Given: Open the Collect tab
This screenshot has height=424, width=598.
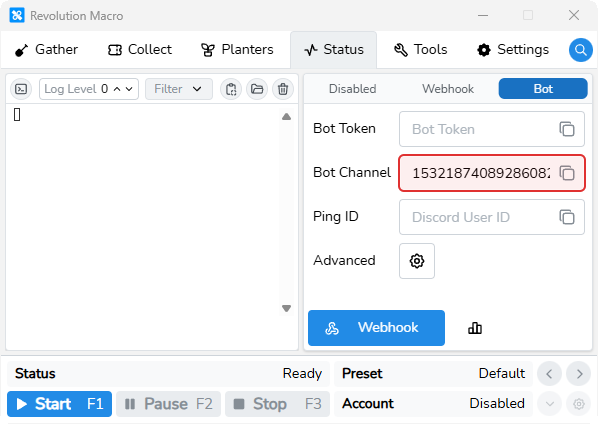Looking at the screenshot, I should point(140,50).
